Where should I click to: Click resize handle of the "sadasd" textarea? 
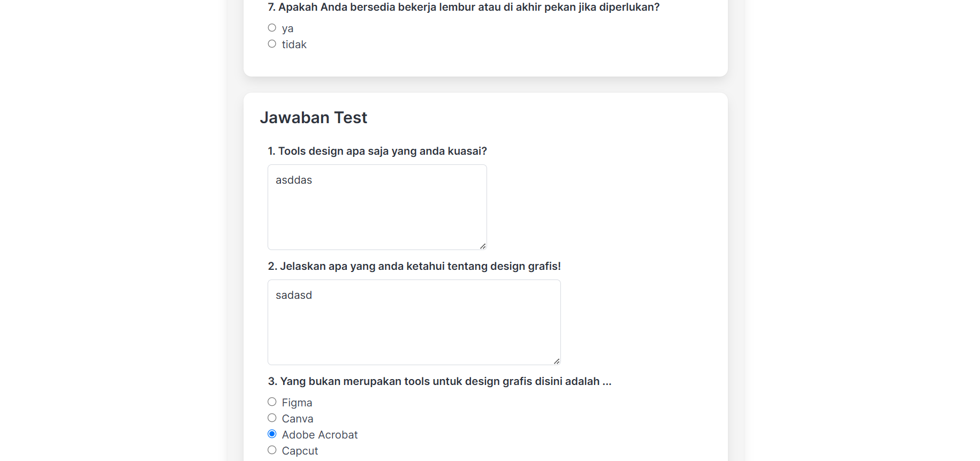pyautogui.click(x=557, y=361)
